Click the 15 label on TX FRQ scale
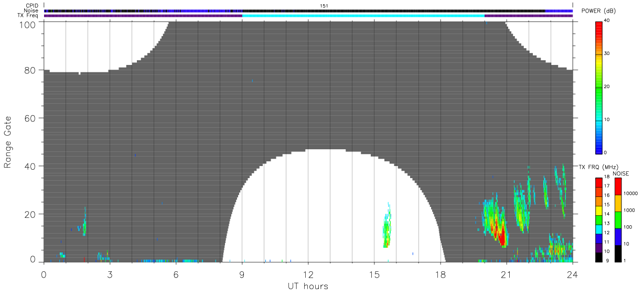This screenshot has width=644, height=297. [606, 204]
